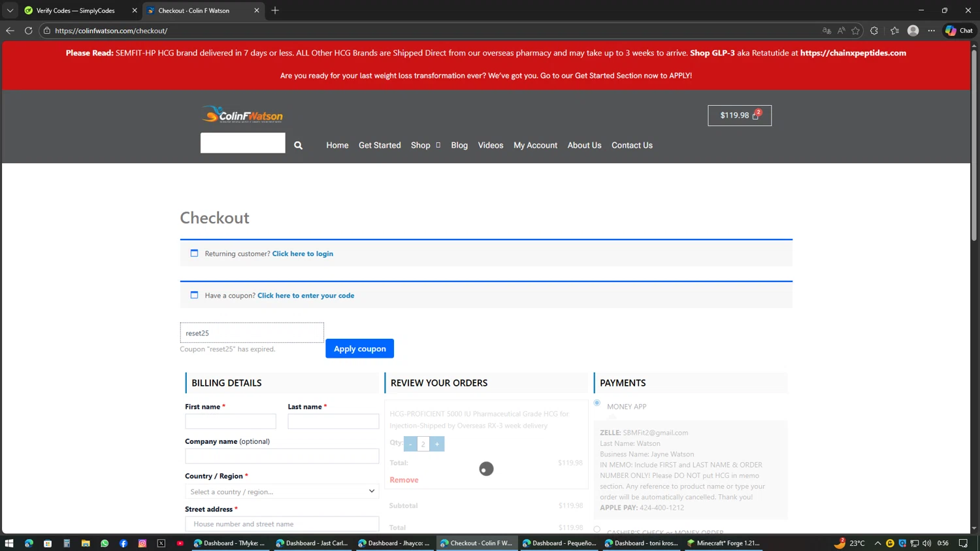980x551 pixels.
Task: Focus the Last name field
Action: 333,422
